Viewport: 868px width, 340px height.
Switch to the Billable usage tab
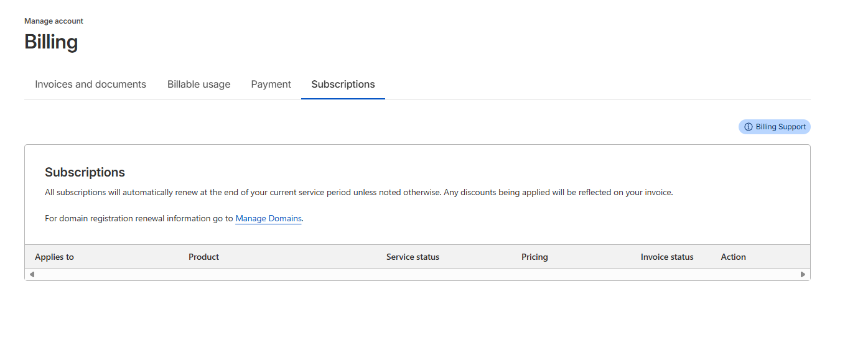[x=198, y=85]
